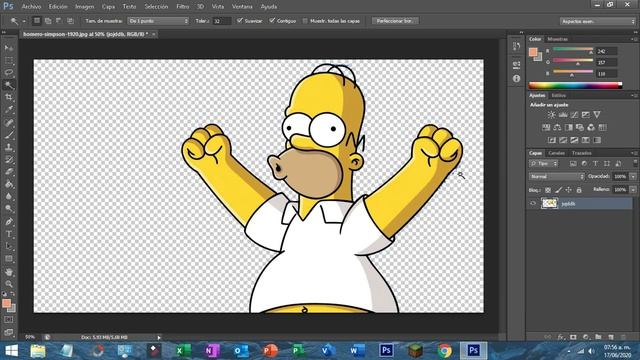Select the Pen tool

click(9, 222)
